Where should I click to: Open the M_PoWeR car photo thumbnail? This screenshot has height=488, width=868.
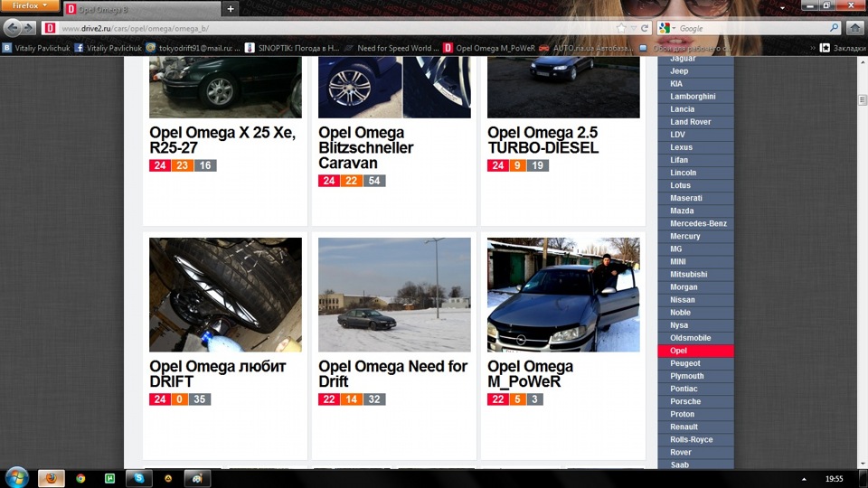point(563,295)
